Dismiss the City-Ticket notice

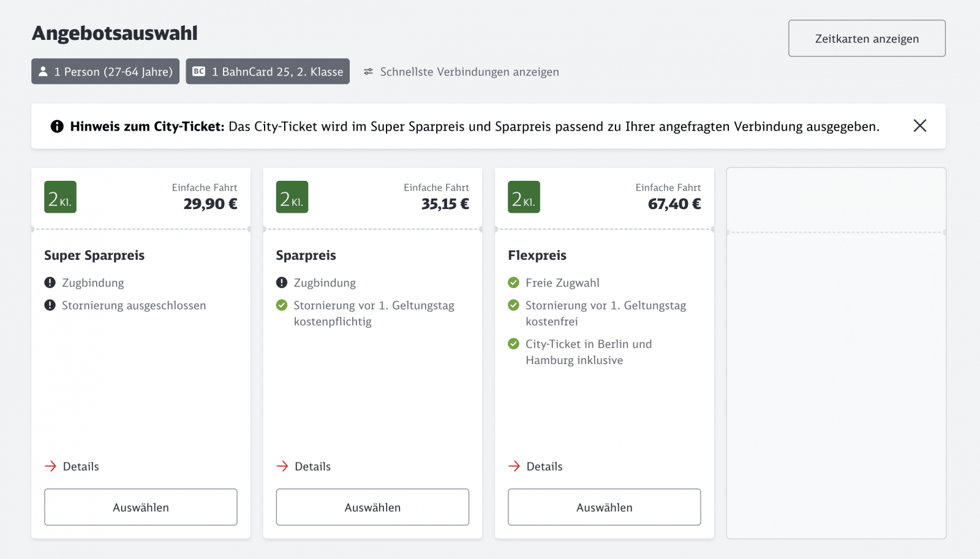coord(920,126)
